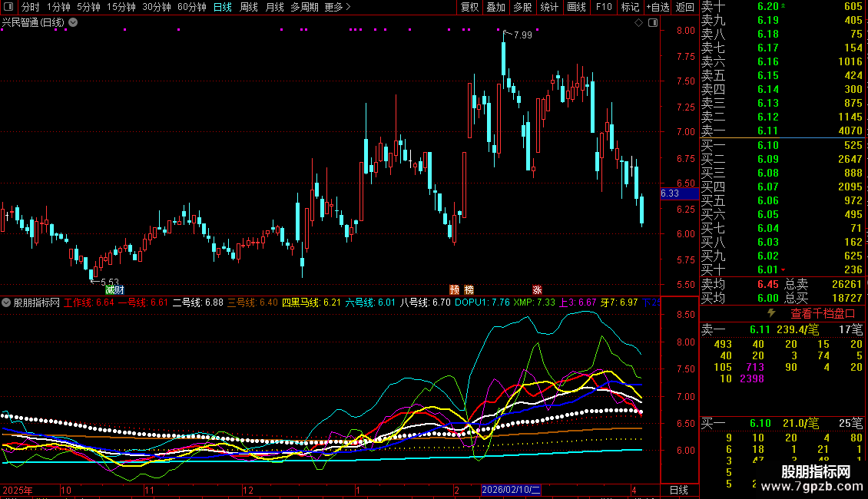Expand the 兴民智通 chart title dropdown
This screenshot has width=868, height=499.
[x=73, y=22]
